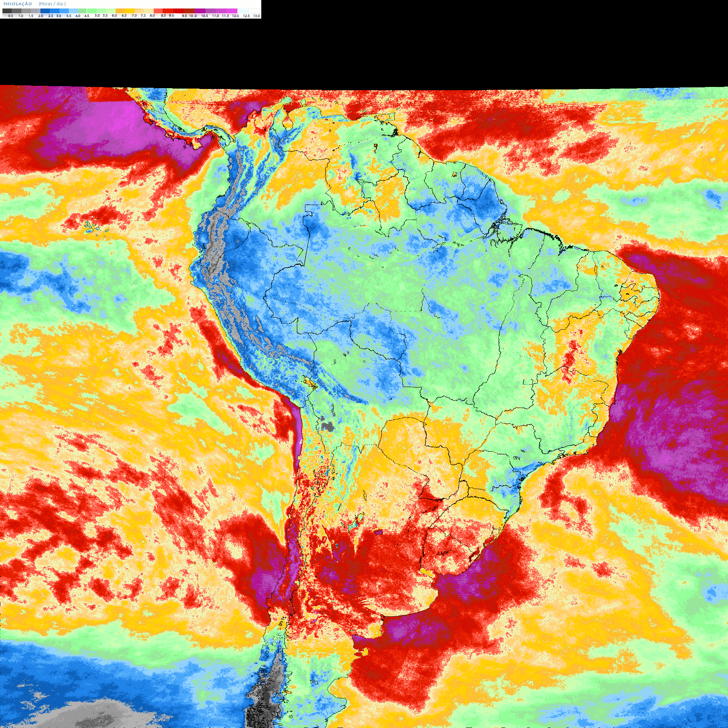Click the INSOLAÇÃO legend title
The image size is (728, 728).
click(x=18, y=4)
